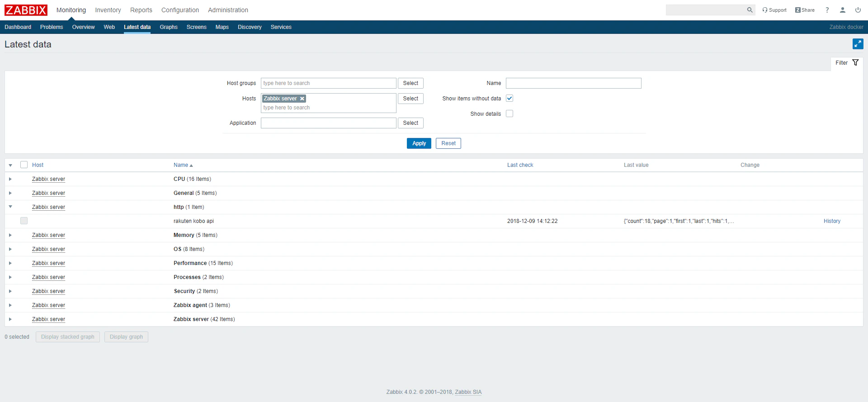Check the rakuten kobo api row checkbox

(24, 221)
